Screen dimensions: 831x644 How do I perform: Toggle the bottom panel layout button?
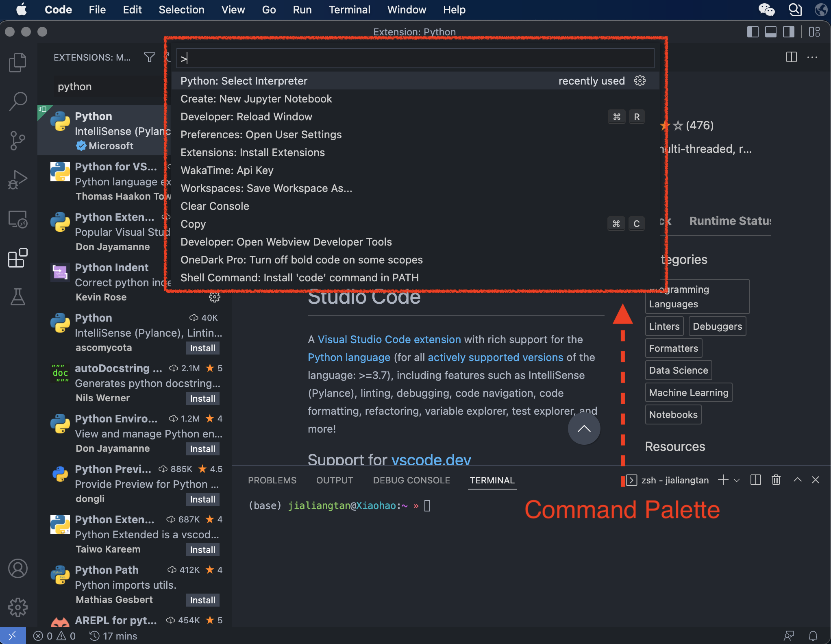point(770,32)
